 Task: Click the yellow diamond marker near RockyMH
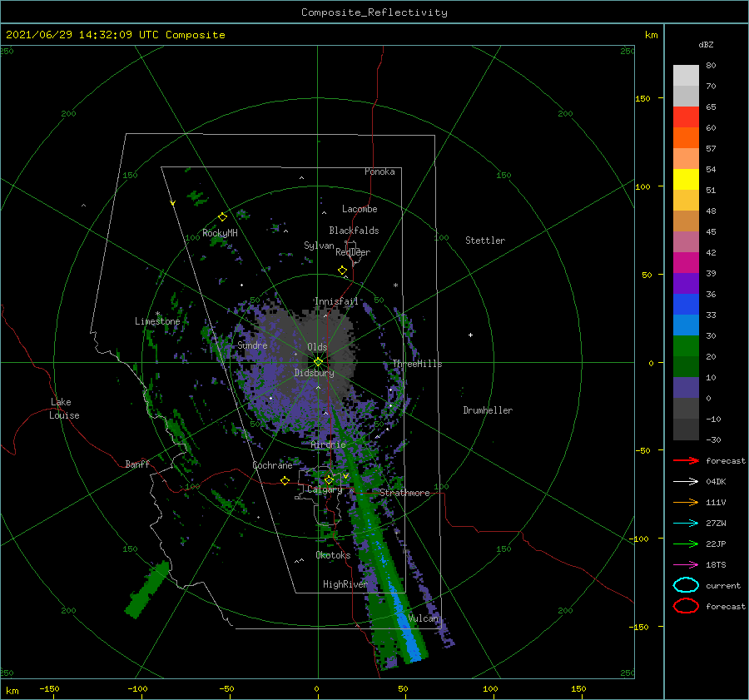tap(222, 217)
